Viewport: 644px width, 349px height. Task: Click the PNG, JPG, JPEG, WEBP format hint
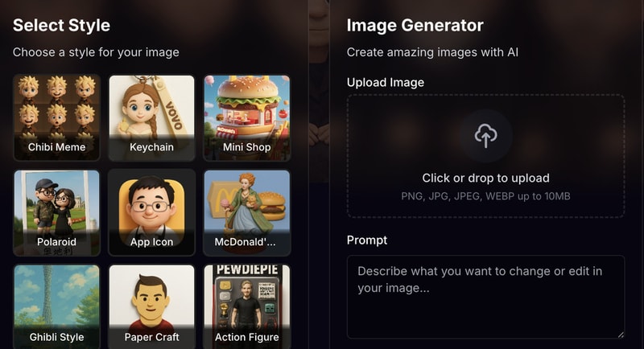tap(486, 196)
